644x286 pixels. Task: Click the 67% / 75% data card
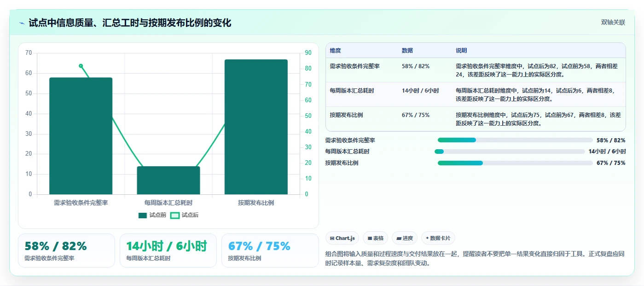click(270, 251)
